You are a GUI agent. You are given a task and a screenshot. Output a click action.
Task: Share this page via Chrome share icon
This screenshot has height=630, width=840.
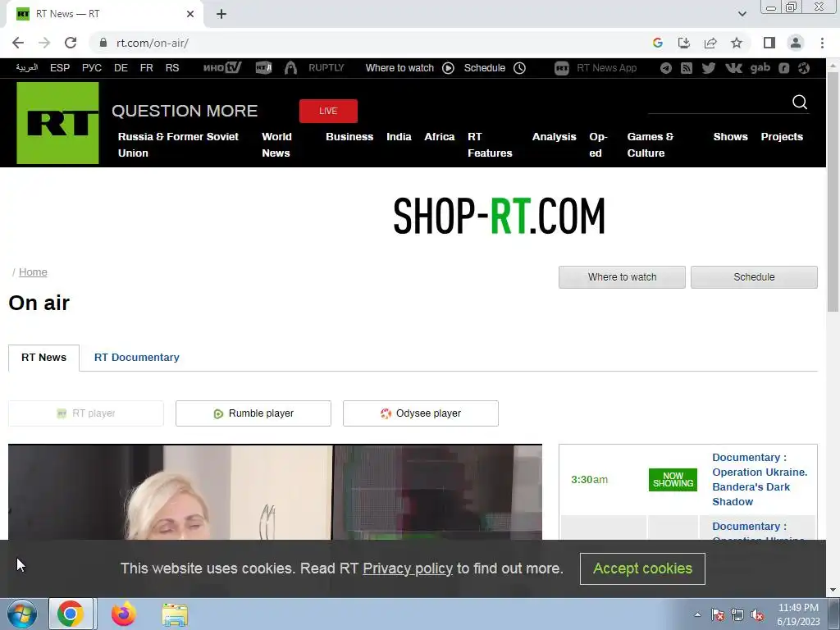(x=710, y=43)
